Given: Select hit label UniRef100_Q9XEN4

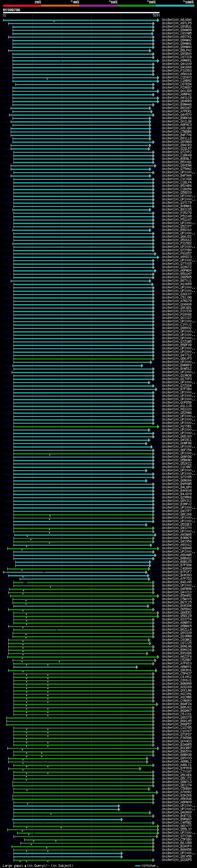Looking at the screenshot, I should tap(177, 165).
